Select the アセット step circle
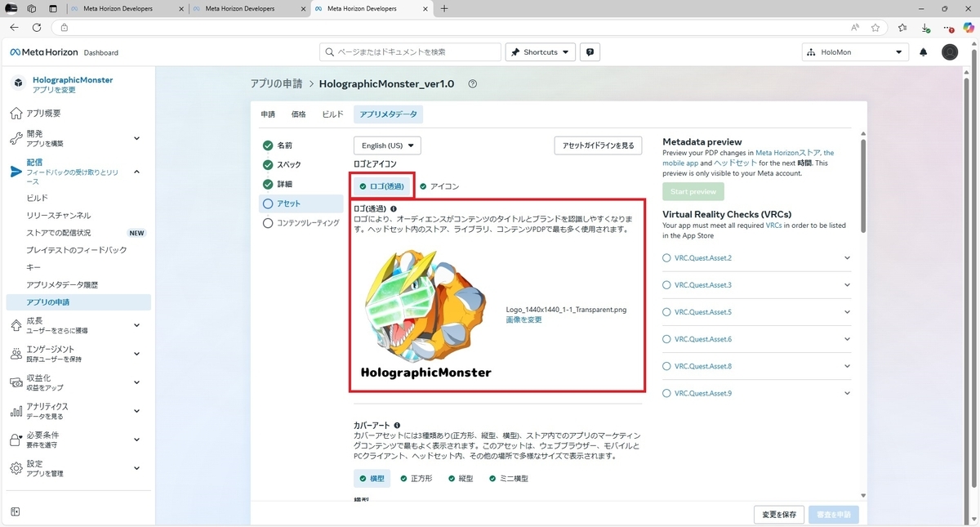 (x=268, y=203)
